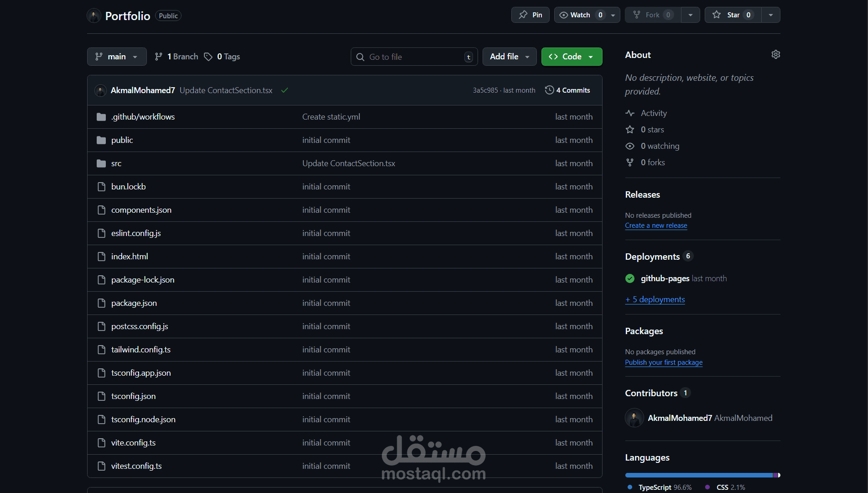This screenshot has height=493, width=868.
Task: Click the file icon beside vite.config.ts
Action: click(x=101, y=443)
